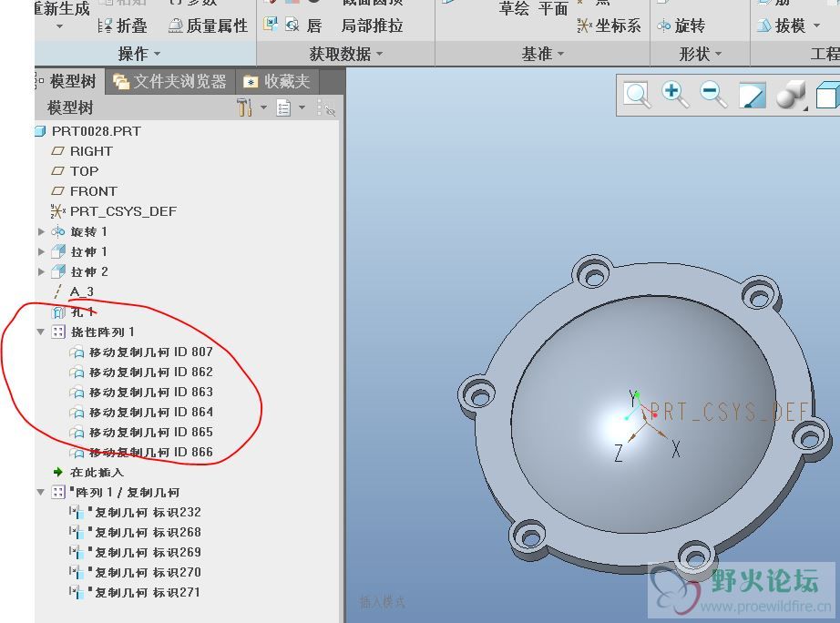Click the shaded display style sphere icon

pyautogui.click(x=790, y=96)
